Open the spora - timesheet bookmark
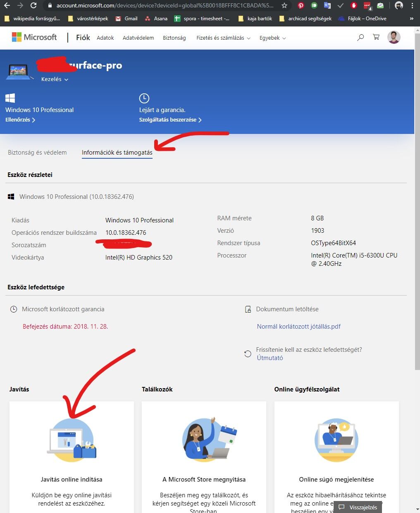420x513 pixels. tap(202, 19)
